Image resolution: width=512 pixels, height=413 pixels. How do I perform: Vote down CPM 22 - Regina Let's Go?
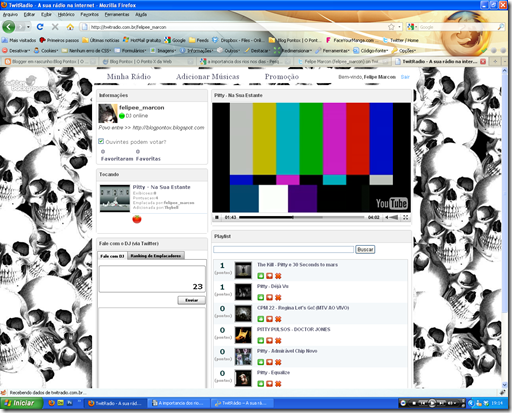point(269,319)
